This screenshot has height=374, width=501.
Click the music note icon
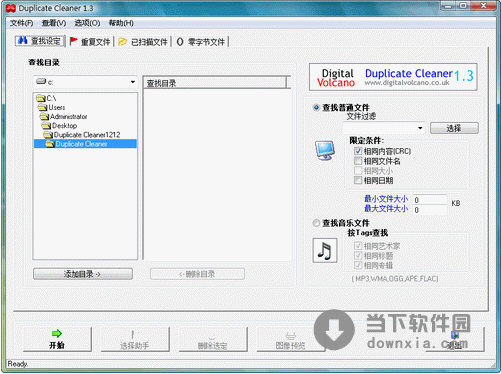tap(325, 250)
